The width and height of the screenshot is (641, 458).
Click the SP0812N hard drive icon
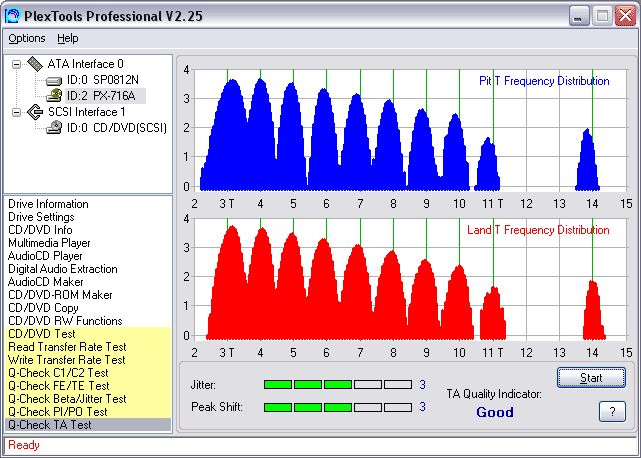click(54, 80)
